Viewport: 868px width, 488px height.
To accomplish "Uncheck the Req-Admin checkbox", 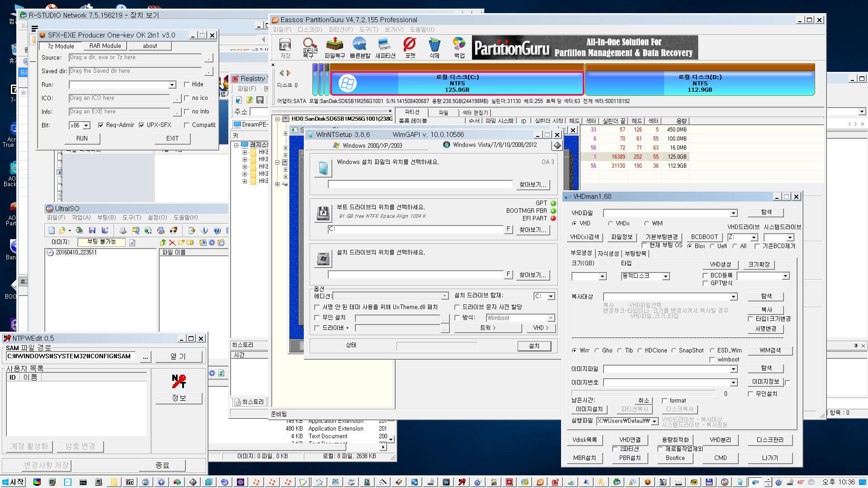I will [x=100, y=125].
